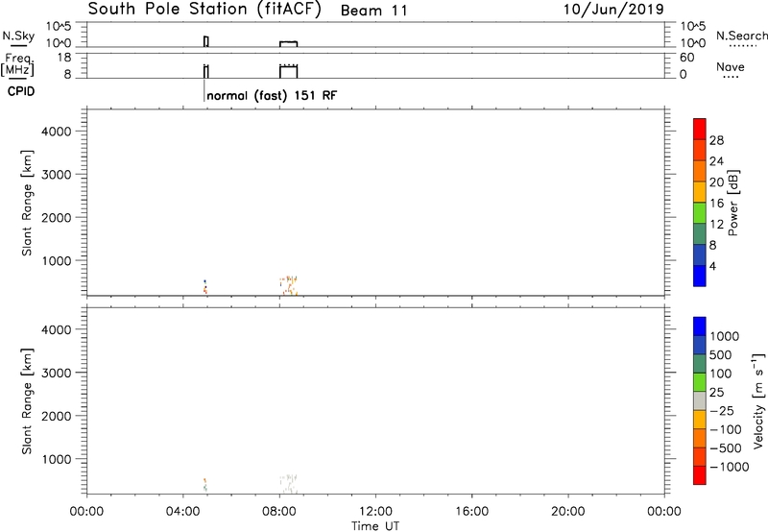
Task: Select the 'Beam 11' label
Action: [374, 11]
